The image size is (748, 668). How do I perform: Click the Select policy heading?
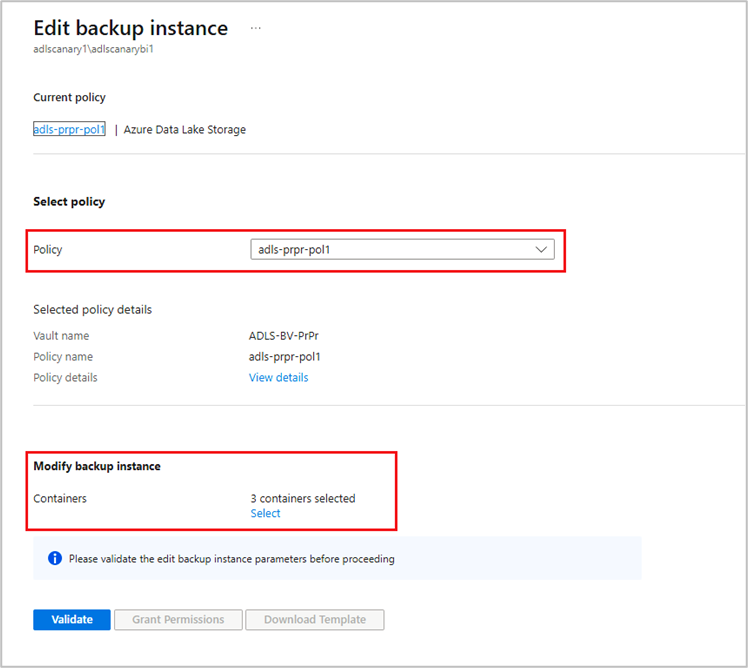tap(69, 202)
